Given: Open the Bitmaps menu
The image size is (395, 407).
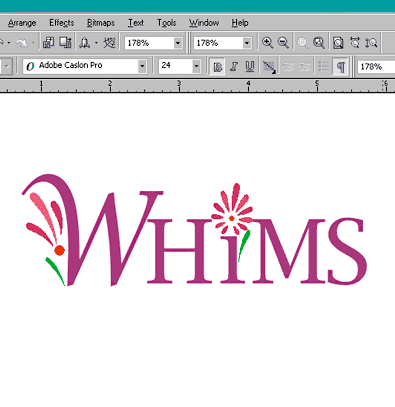Looking at the screenshot, I should click(x=101, y=23).
